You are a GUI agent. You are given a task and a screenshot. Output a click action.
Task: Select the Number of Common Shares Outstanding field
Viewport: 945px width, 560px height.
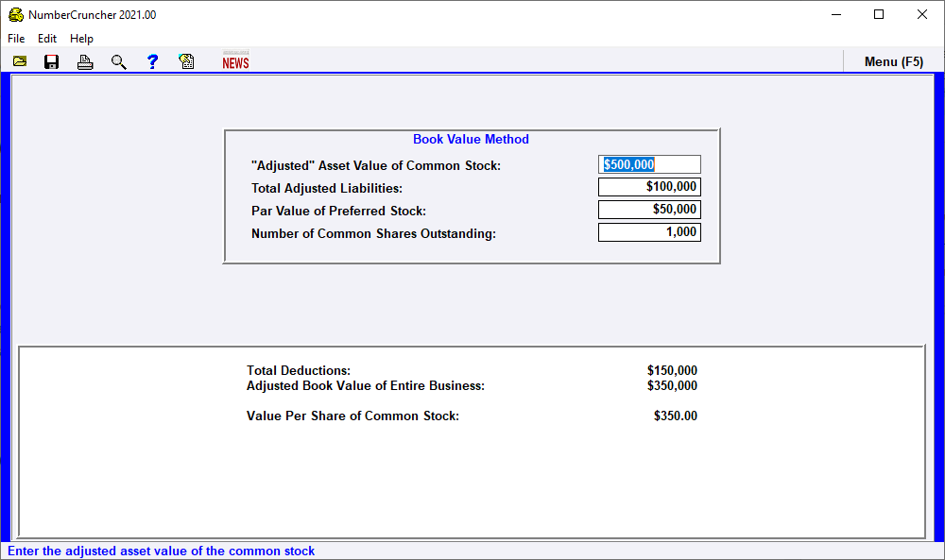[x=650, y=231]
